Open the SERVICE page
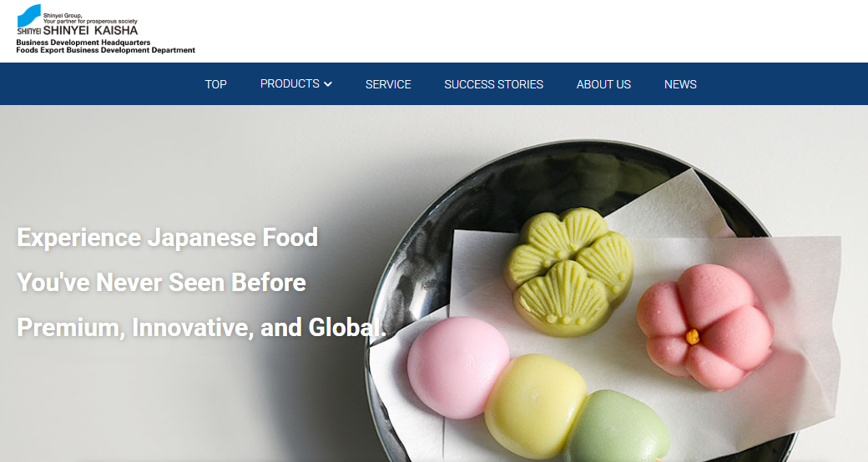 click(x=388, y=84)
